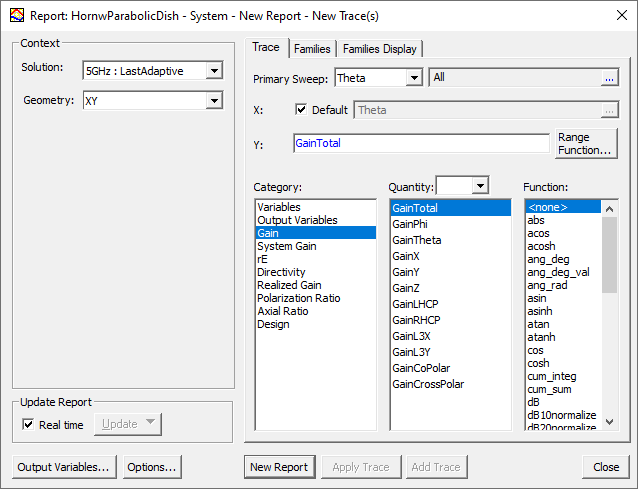Click the ellipsis button beside All sweep
Screen dimensions: 638x489
click(608, 78)
